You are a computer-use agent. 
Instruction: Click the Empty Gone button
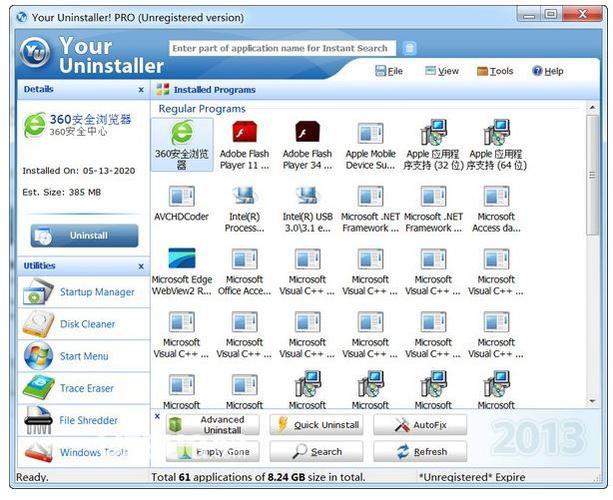point(213,452)
